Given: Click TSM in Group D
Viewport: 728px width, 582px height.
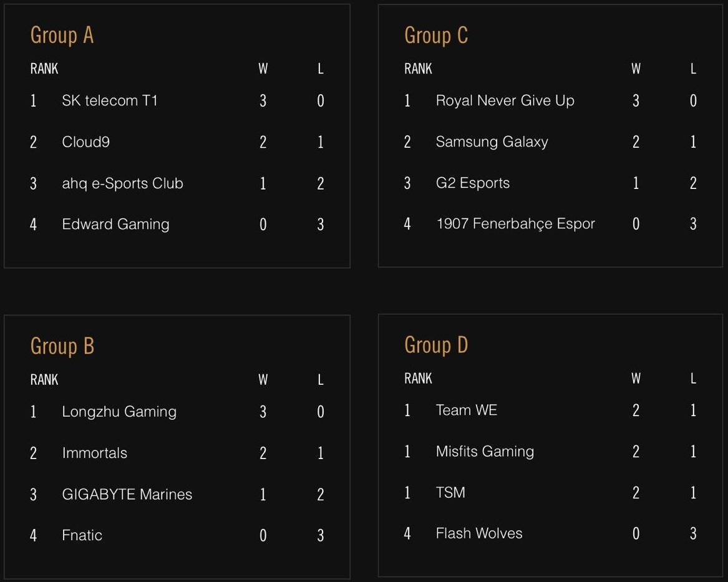Looking at the screenshot, I should (450, 492).
